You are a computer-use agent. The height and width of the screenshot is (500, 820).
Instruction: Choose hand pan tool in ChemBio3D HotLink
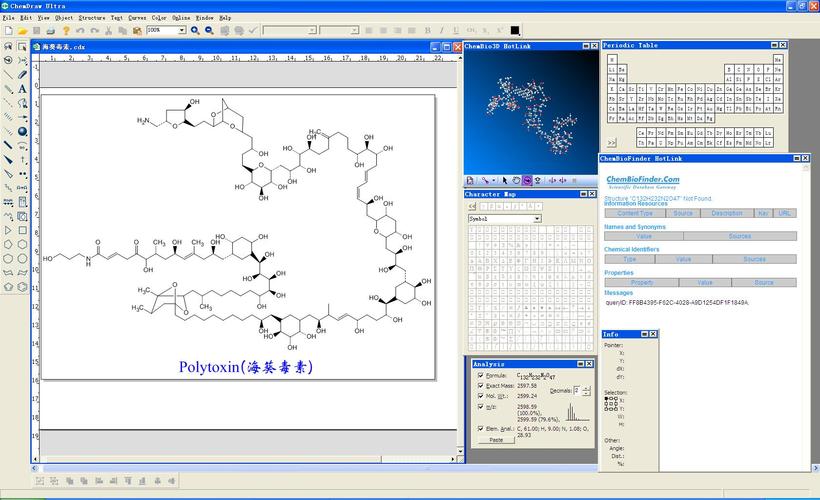[x=516, y=180]
